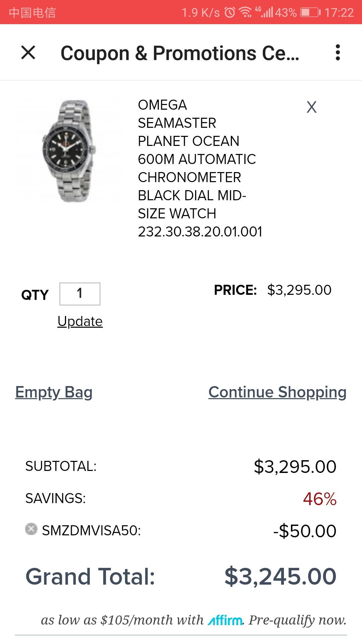
Task: Tap the 46% savings value
Action: (x=319, y=499)
